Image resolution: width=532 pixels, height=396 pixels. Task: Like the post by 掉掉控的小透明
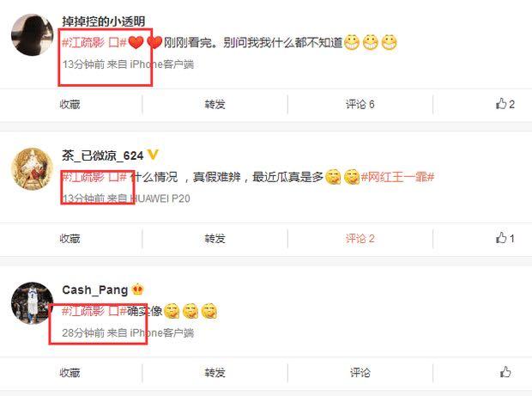tap(505, 104)
